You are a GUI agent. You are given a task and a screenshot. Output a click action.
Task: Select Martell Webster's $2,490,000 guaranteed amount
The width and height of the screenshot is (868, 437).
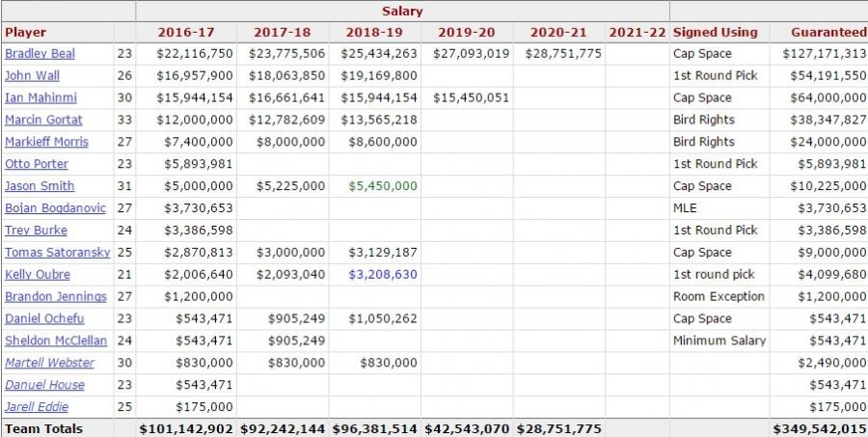pyautogui.click(x=832, y=364)
